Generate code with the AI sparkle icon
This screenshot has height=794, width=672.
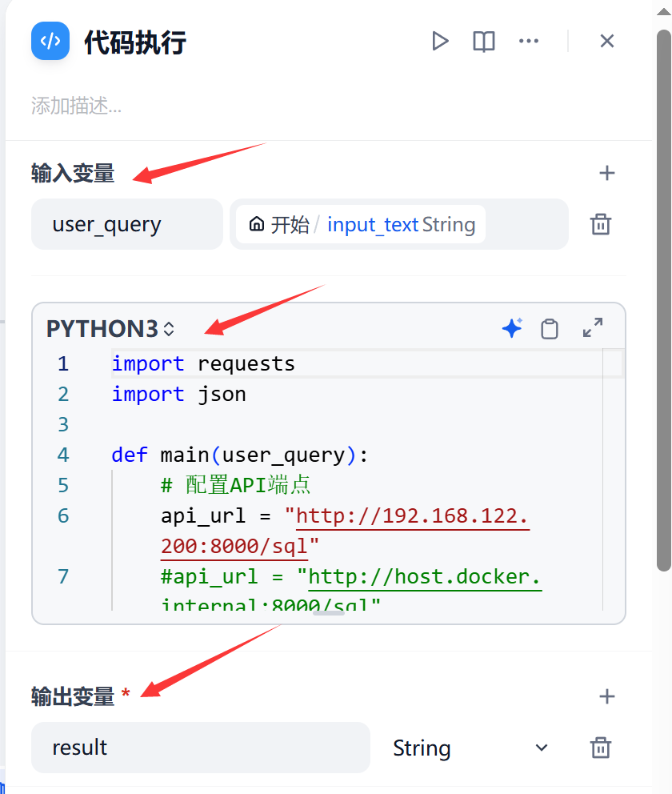[512, 328]
